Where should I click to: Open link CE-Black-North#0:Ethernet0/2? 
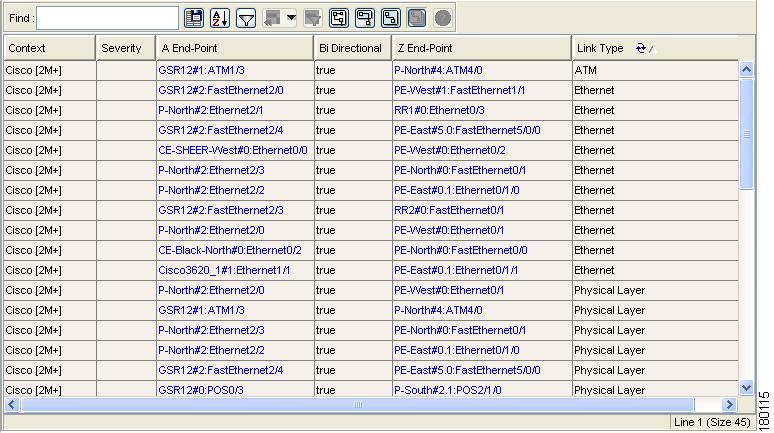(x=230, y=250)
